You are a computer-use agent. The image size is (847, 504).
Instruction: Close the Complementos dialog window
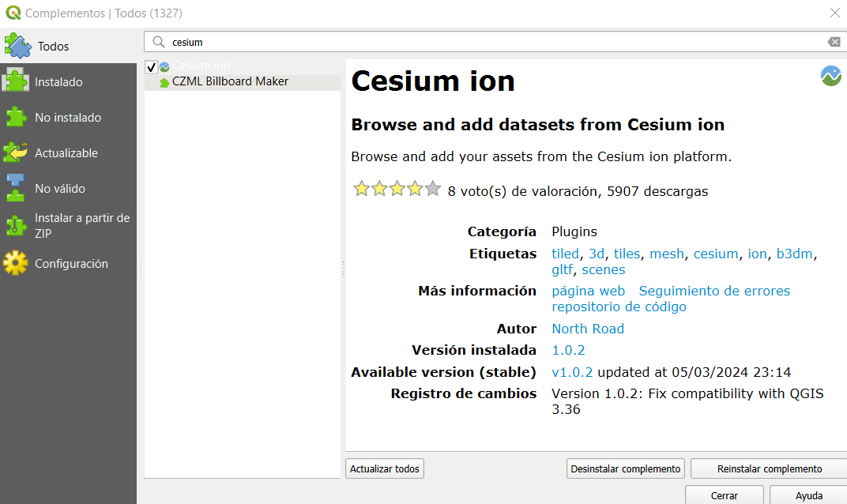point(835,13)
